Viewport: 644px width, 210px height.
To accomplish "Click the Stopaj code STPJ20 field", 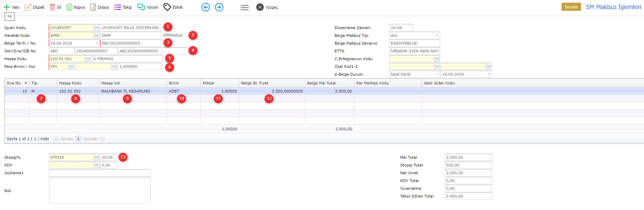I will [x=71, y=157].
